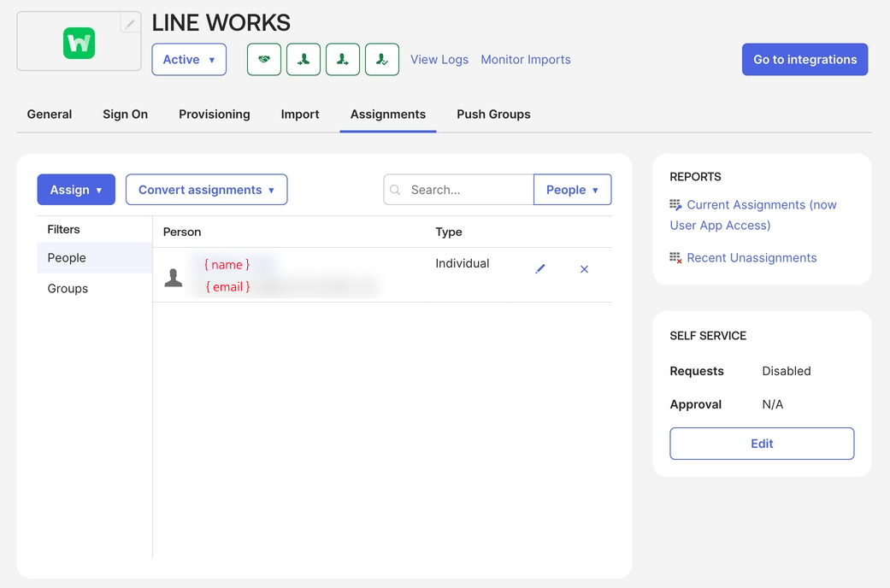Open the People search scope dropdown
The width and height of the screenshot is (890, 588).
[573, 190]
